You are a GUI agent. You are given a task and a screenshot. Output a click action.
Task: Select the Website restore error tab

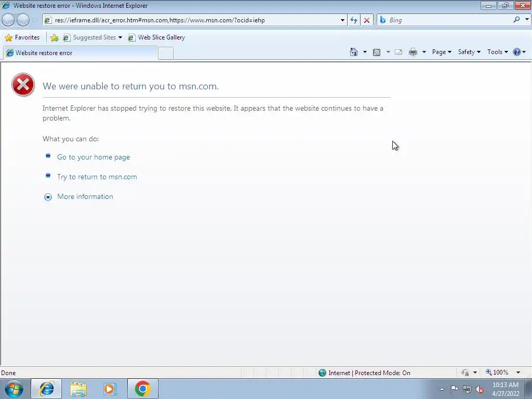[81, 53]
